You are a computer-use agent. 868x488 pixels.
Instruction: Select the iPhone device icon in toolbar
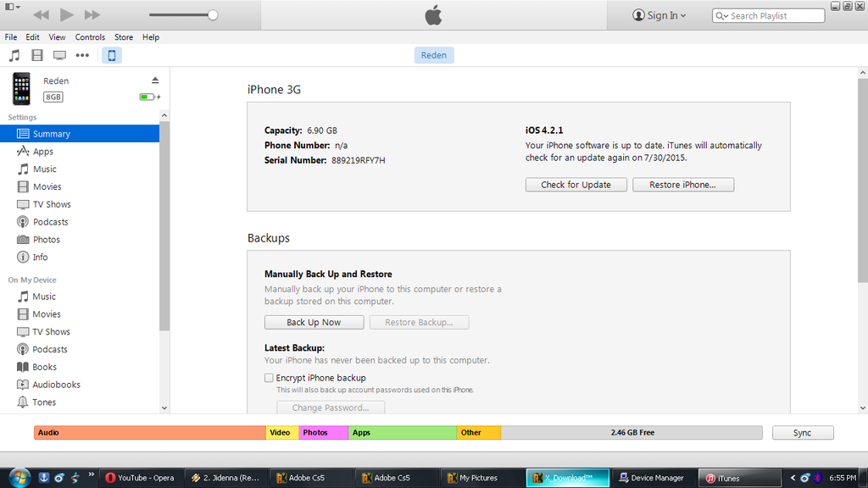pyautogui.click(x=111, y=55)
